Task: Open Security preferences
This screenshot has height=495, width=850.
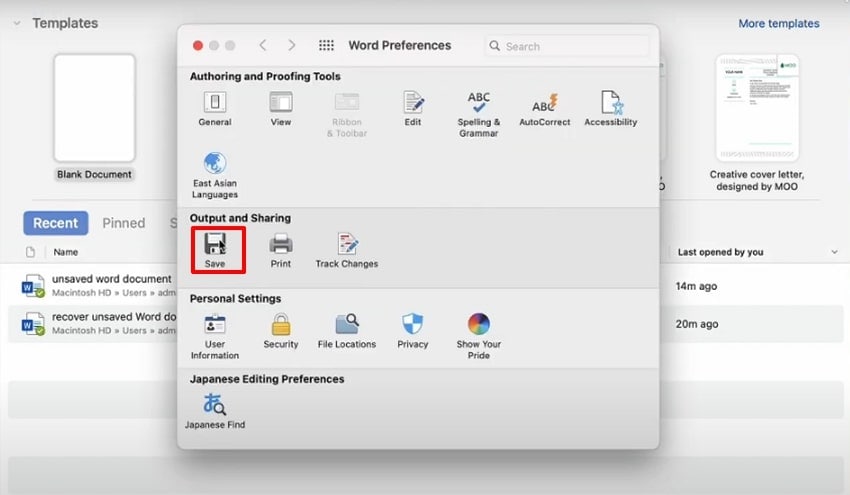Action: tap(281, 331)
